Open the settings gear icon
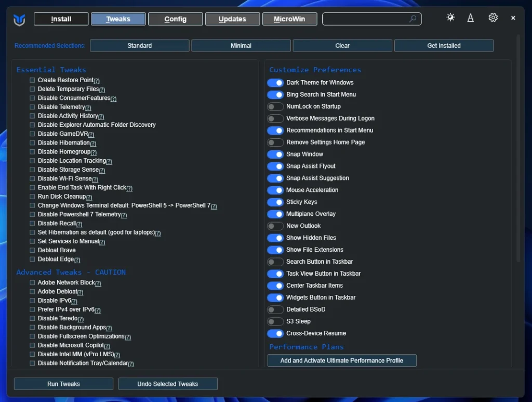Screen dimensions: 532x402 [x=493, y=17]
